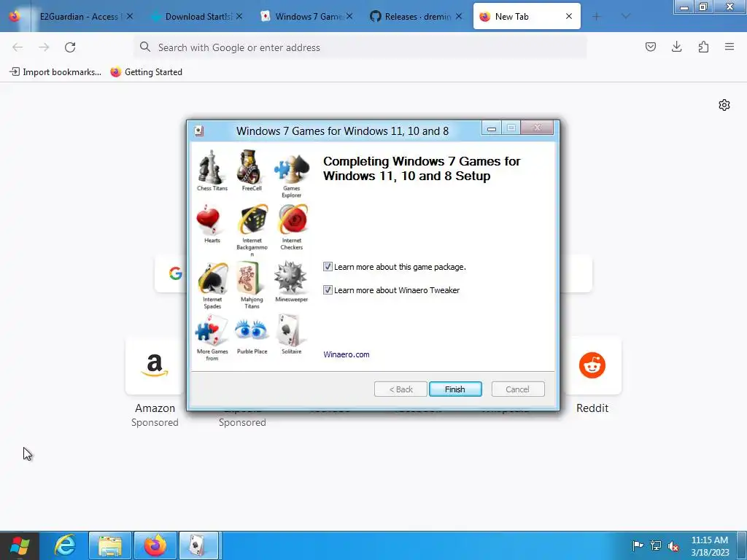Click the muted volume tray icon
Screen dimensions: 747x560
(673, 546)
